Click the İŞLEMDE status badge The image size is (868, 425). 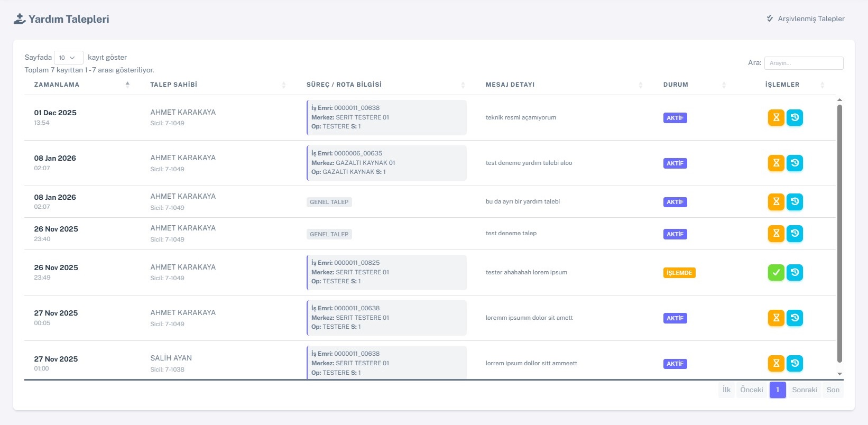[x=679, y=273]
